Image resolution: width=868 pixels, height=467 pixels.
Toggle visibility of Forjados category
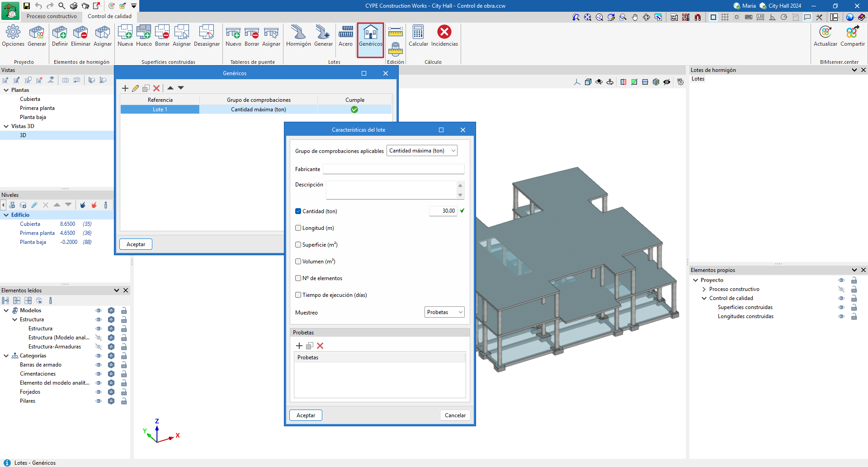click(x=99, y=392)
